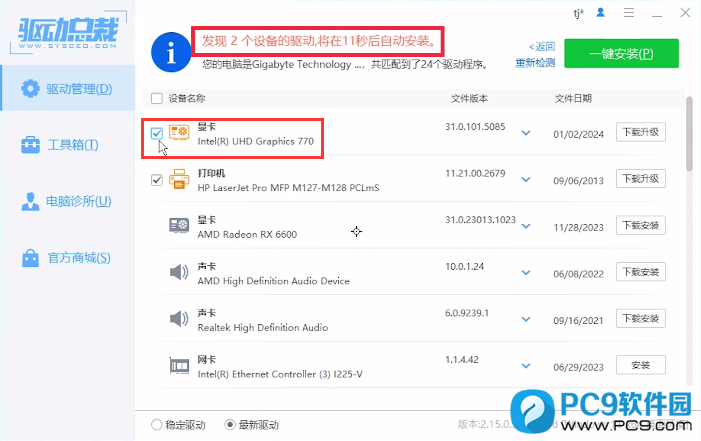This screenshot has height=441, width=701.
Task: Click version 10.0.1.24 text
Action: click(x=465, y=267)
